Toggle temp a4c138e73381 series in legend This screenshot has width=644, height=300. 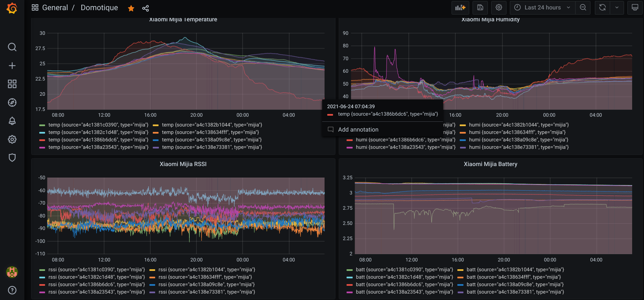pyautogui.click(x=212, y=147)
